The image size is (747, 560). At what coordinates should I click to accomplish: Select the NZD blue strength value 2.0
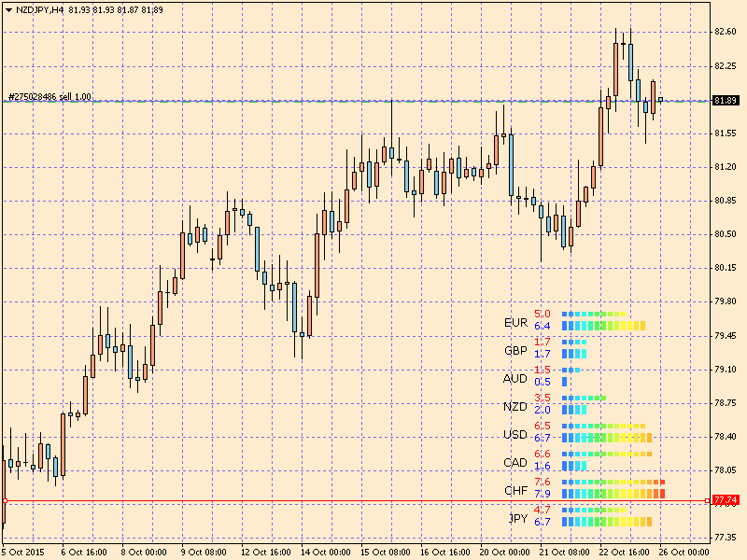pos(543,410)
